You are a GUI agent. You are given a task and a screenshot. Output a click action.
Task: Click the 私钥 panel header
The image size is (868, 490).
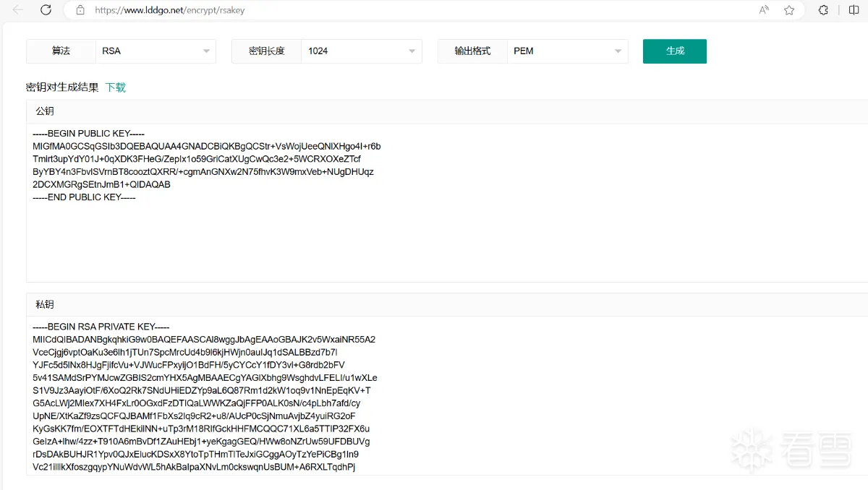tap(447, 304)
